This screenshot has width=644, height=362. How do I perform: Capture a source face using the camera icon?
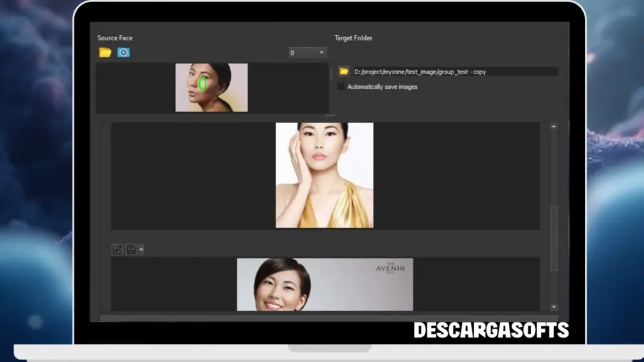pos(123,53)
